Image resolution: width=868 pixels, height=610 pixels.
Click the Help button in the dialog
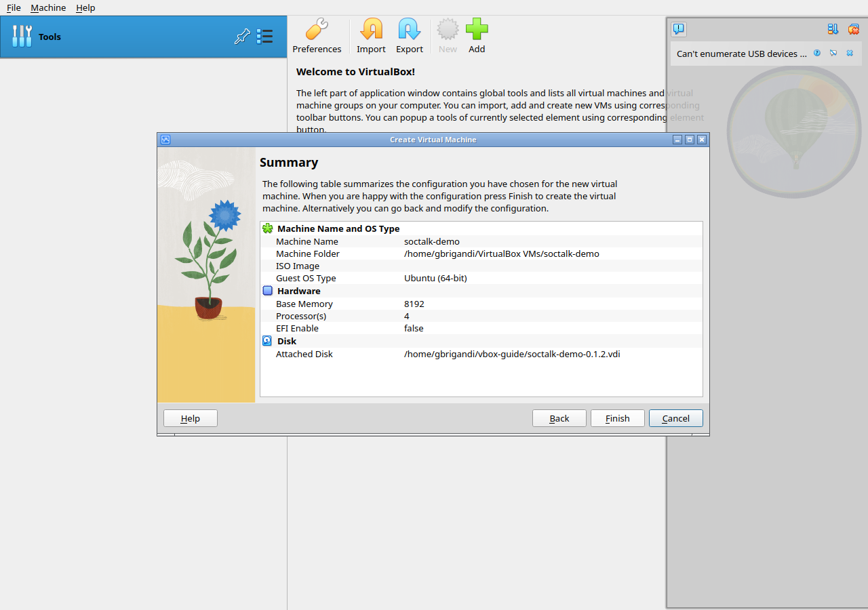coord(191,418)
